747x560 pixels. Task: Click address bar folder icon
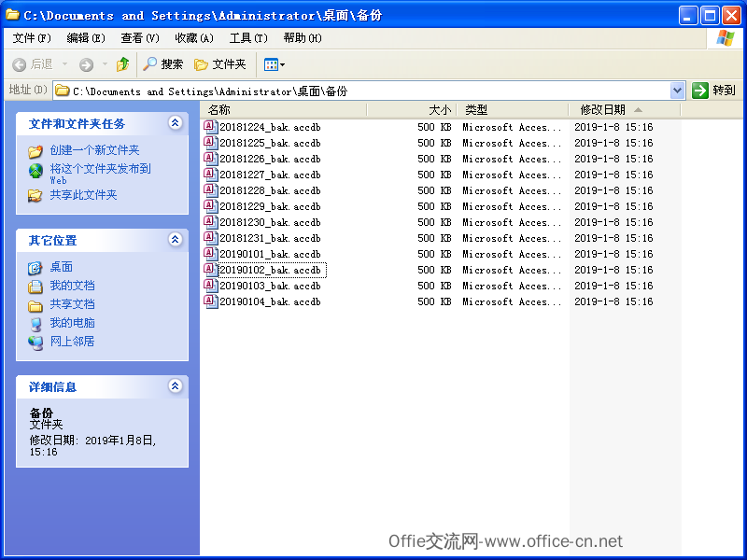62,91
